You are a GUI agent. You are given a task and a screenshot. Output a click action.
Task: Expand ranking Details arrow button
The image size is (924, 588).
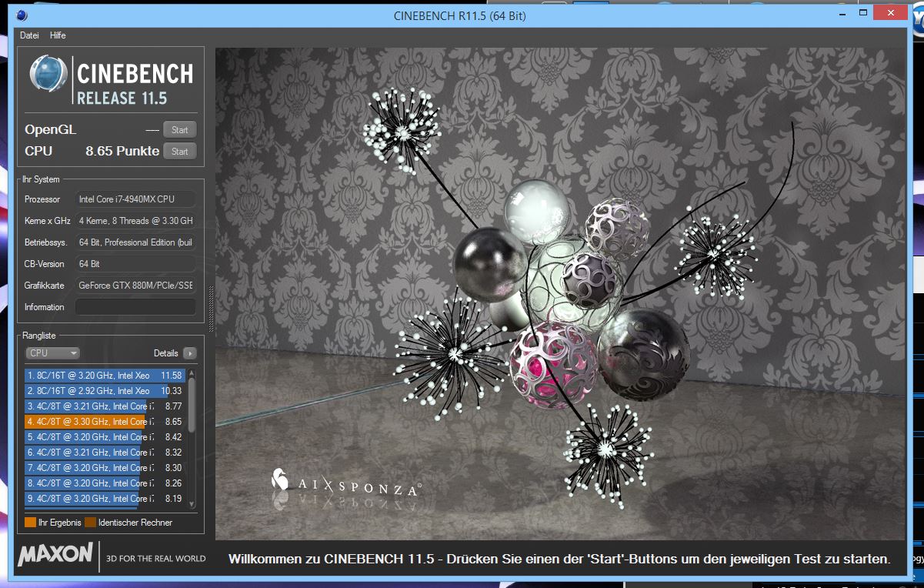pyautogui.click(x=189, y=353)
